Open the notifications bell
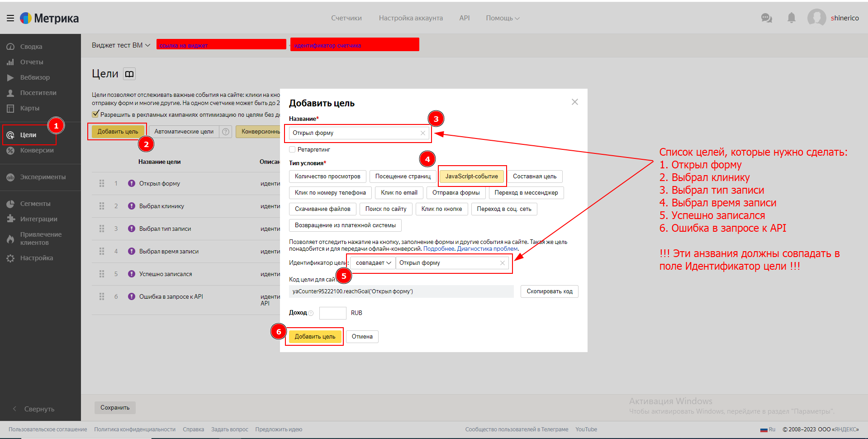Screen dimensions: 868x439 [x=791, y=18]
